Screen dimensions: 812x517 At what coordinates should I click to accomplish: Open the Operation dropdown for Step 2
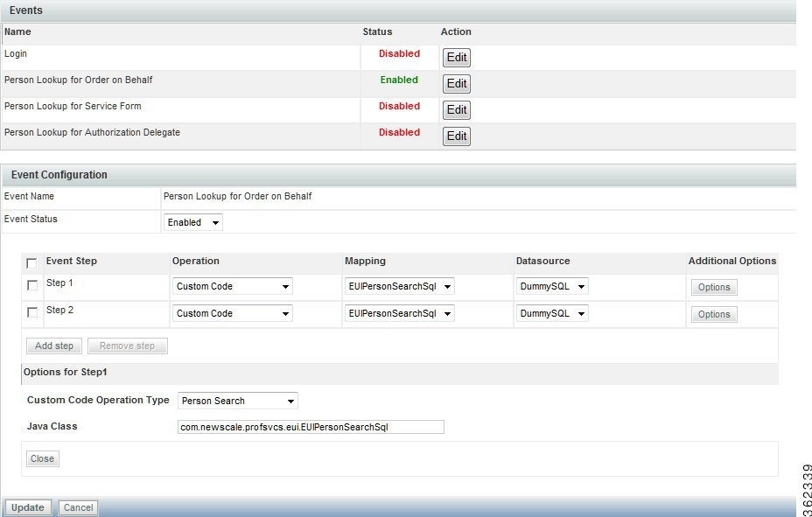pyautogui.click(x=231, y=313)
